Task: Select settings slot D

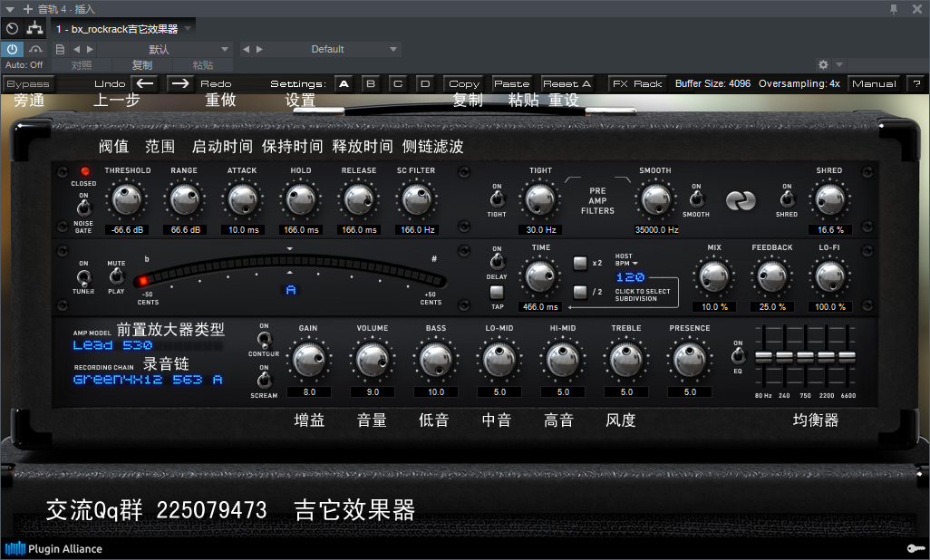Action: pos(425,83)
